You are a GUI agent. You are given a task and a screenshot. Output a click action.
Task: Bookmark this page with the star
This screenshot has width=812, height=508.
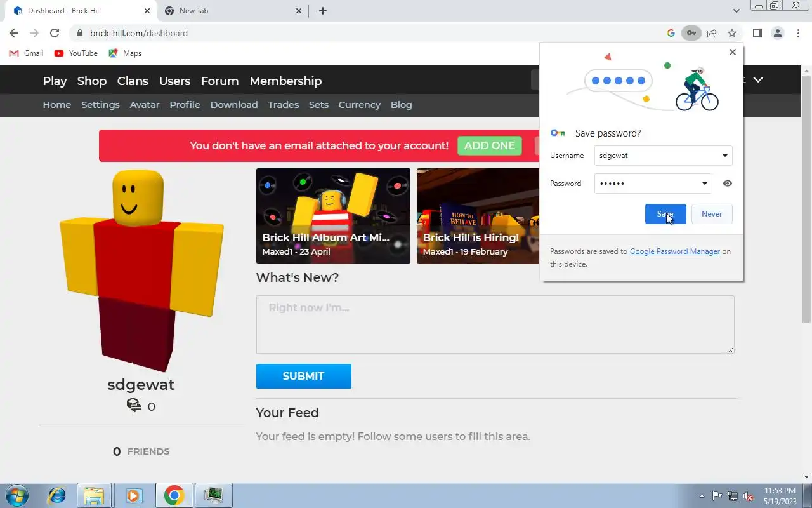click(732, 33)
